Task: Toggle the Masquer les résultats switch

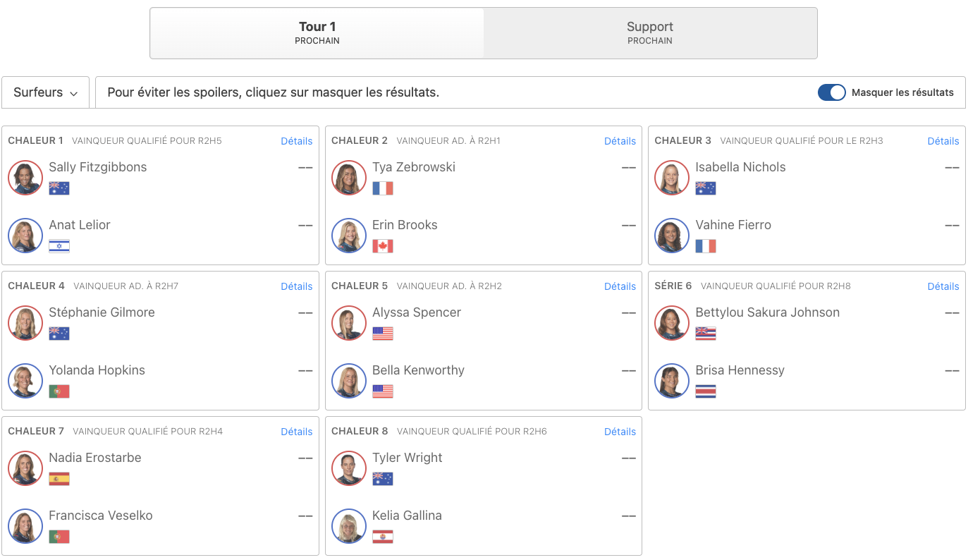Action: pyautogui.click(x=832, y=92)
